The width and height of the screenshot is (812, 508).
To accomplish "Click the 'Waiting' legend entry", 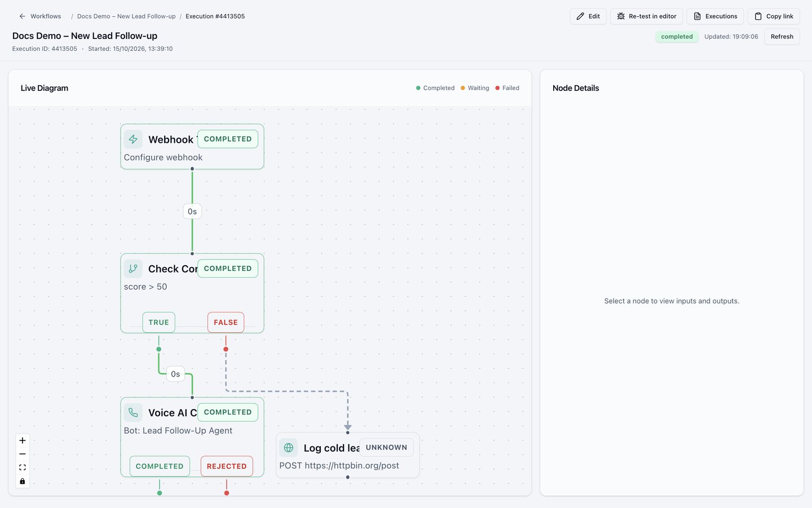I will pos(475,88).
